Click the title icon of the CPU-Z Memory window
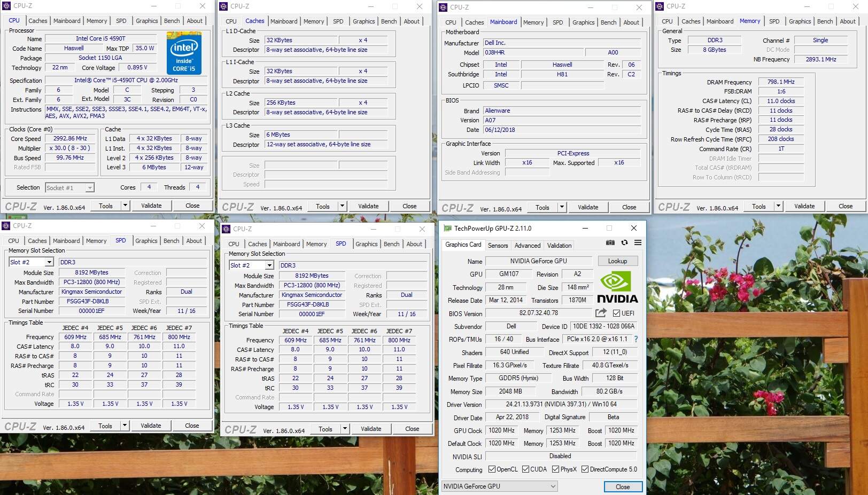The width and height of the screenshot is (868, 495). tap(660, 6)
